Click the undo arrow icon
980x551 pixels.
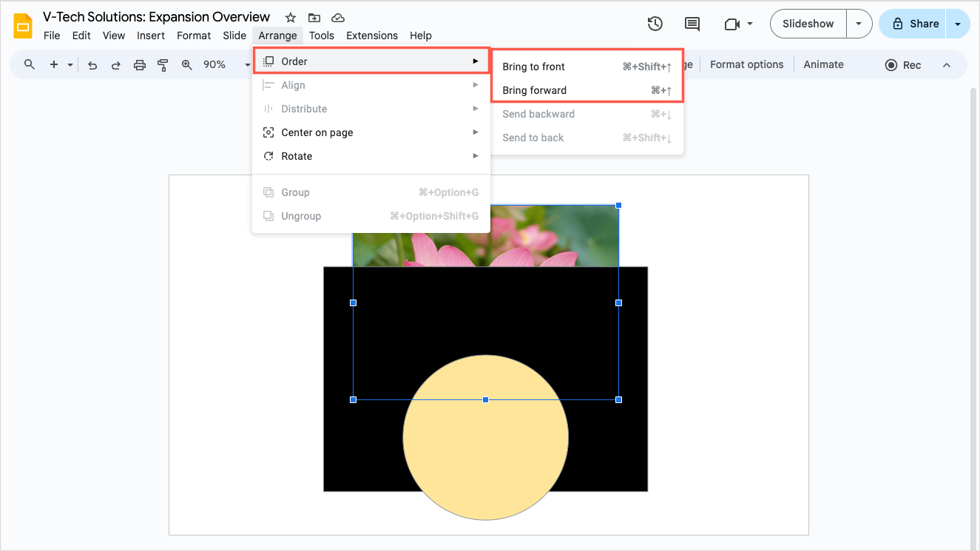(x=92, y=65)
